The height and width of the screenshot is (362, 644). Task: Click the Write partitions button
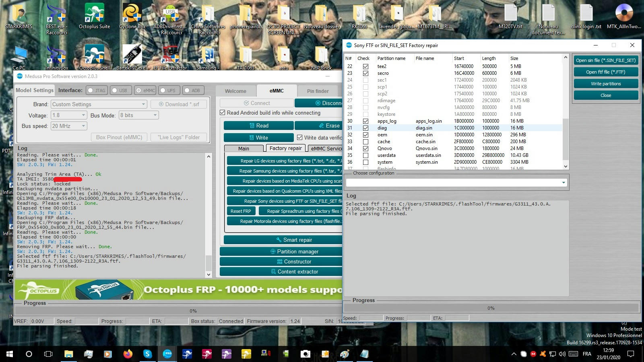click(x=605, y=84)
